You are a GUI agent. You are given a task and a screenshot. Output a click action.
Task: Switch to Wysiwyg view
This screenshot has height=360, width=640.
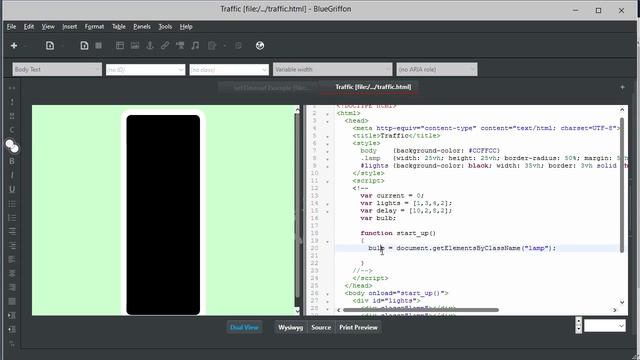(x=291, y=327)
